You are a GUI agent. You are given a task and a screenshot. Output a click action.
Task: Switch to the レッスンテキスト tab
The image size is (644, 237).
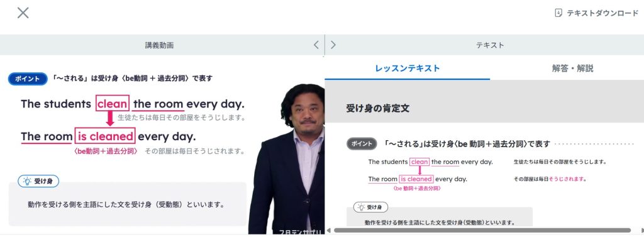coord(408,68)
